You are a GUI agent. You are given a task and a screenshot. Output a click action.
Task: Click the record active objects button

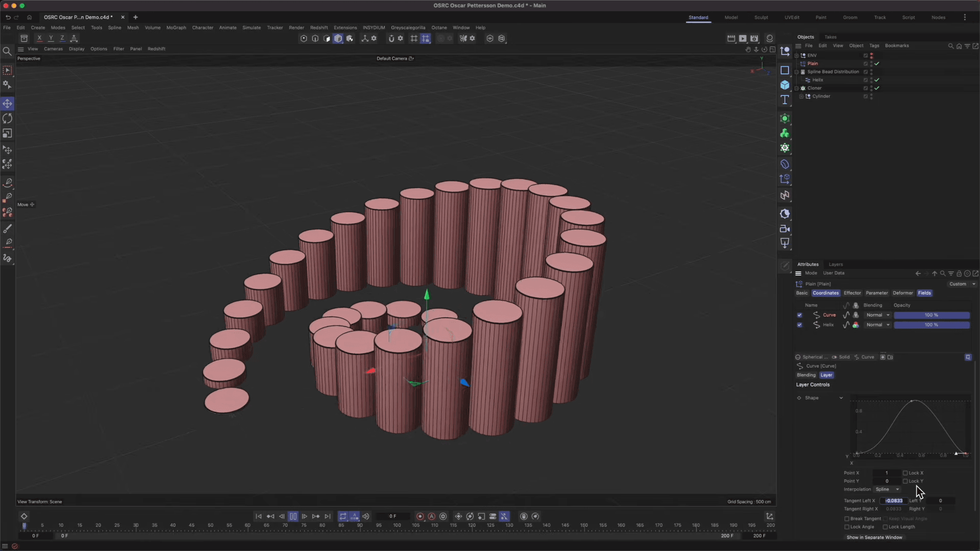click(x=420, y=516)
